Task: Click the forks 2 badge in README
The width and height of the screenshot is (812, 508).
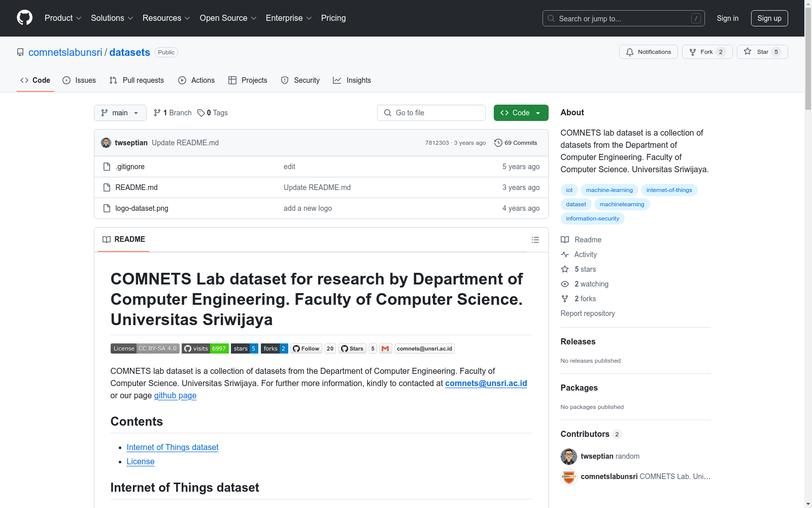Action: coord(275,348)
